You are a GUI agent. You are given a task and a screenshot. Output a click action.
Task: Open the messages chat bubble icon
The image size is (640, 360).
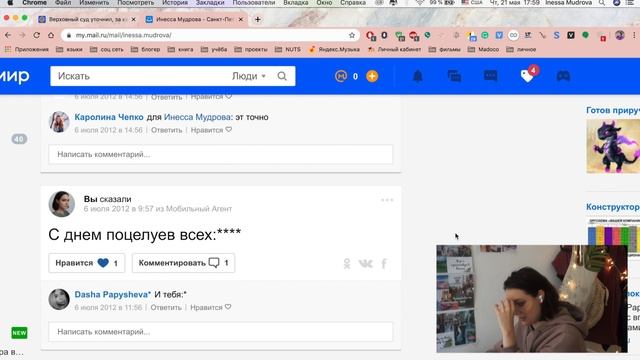(x=491, y=76)
